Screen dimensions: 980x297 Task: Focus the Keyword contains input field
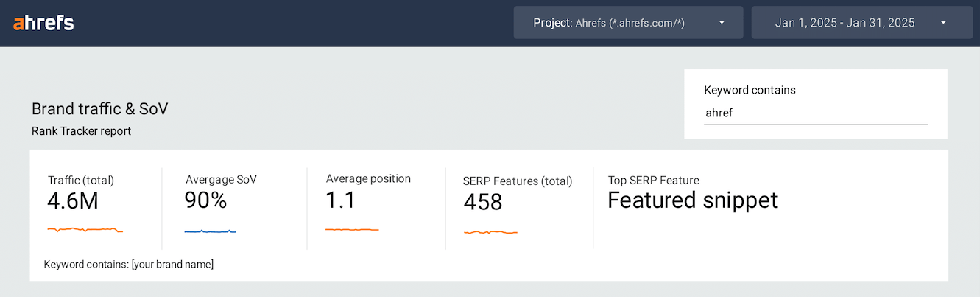tap(815, 113)
